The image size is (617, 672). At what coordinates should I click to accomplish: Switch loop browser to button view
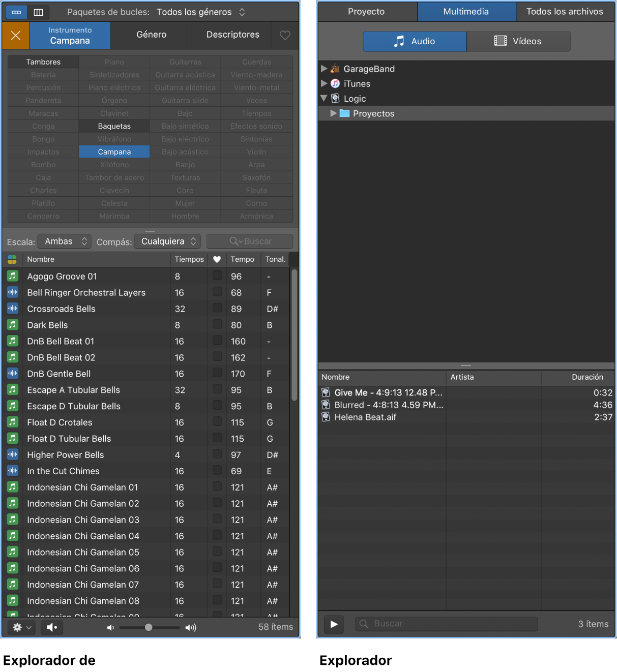(17, 12)
